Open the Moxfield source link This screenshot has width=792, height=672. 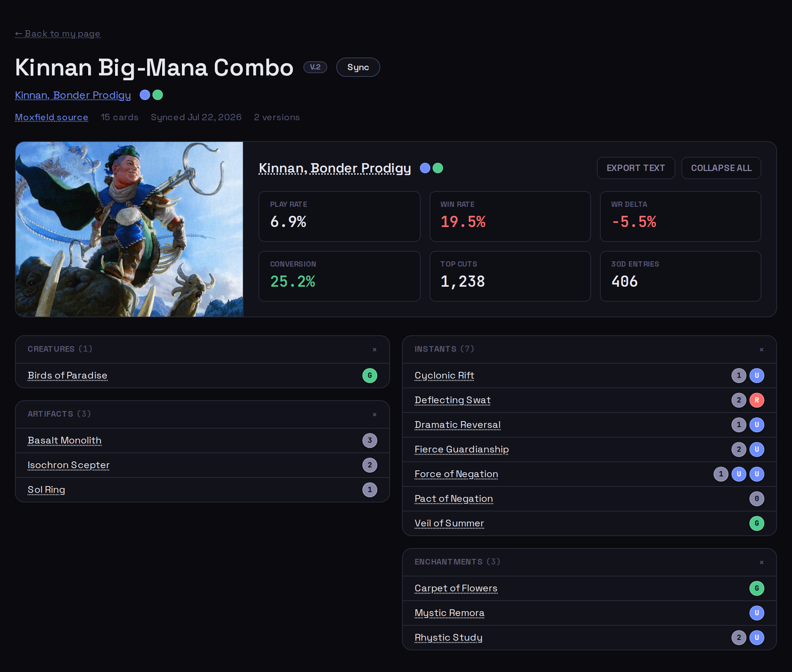pyautogui.click(x=52, y=117)
